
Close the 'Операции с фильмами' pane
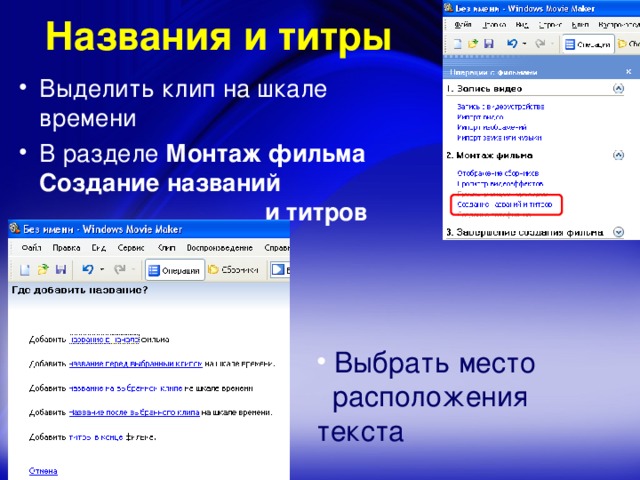tap(629, 71)
